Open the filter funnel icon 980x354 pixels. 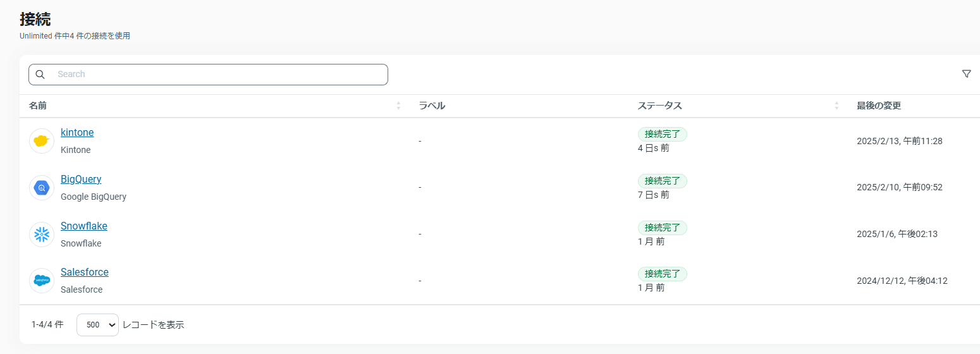click(966, 74)
